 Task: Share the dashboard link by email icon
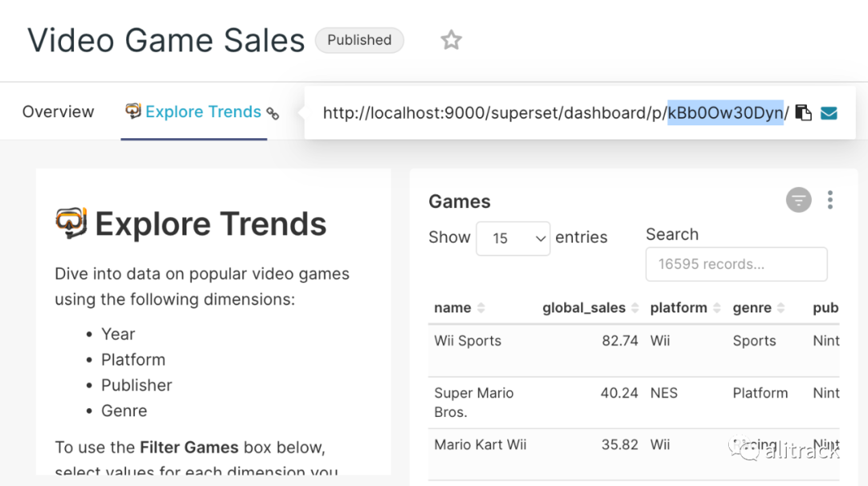(x=829, y=113)
